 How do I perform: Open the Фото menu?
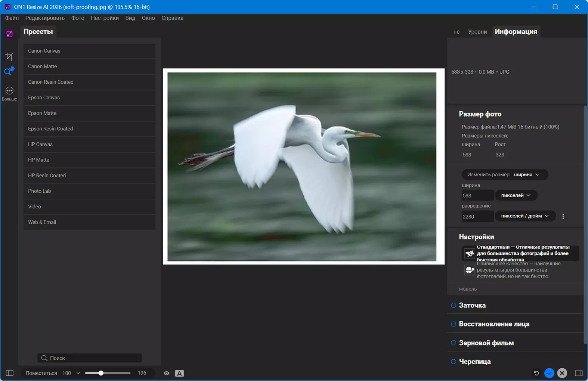click(78, 18)
